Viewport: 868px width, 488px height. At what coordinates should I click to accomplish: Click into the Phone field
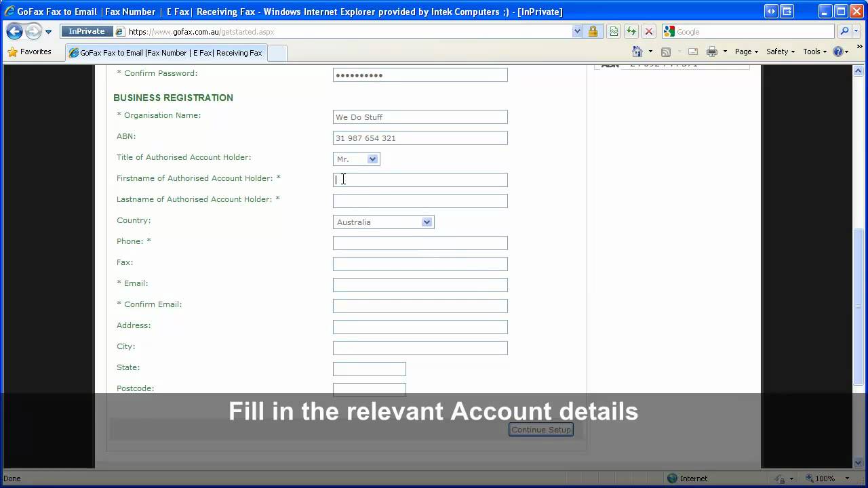(x=420, y=243)
